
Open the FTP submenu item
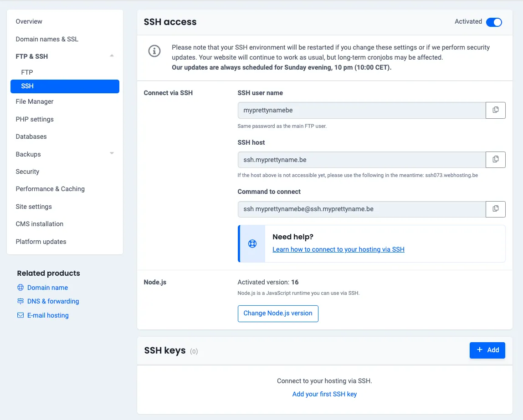click(27, 72)
